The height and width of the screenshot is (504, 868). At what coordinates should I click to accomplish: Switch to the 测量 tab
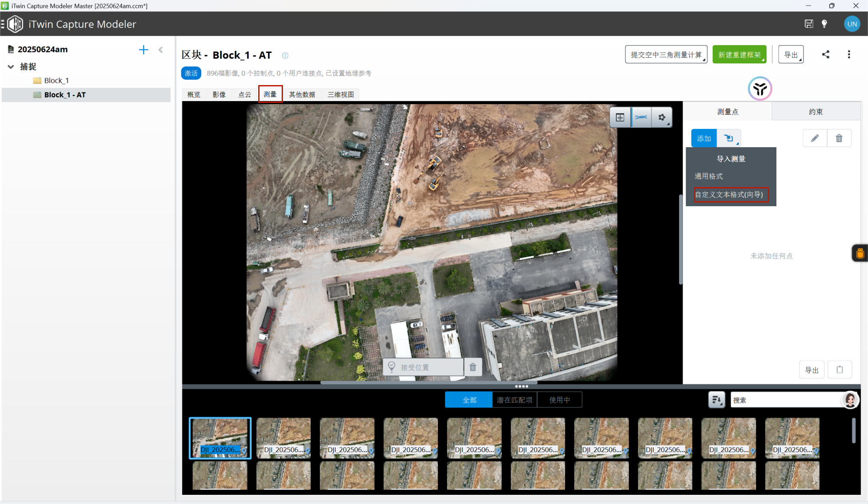270,94
